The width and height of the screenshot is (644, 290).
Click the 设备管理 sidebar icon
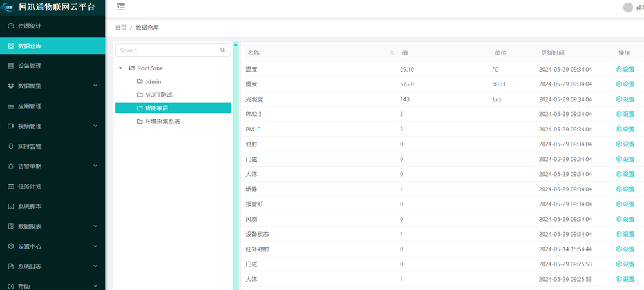click(x=11, y=66)
